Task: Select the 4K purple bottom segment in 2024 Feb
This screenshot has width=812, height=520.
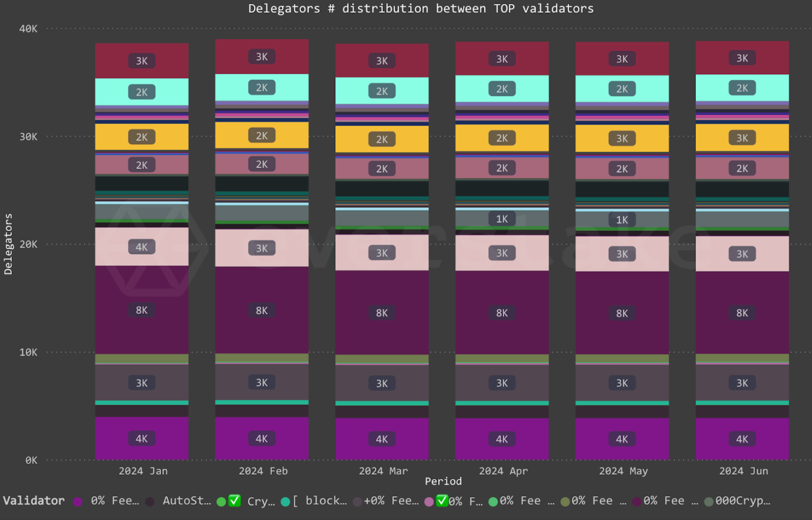Action: [262, 438]
